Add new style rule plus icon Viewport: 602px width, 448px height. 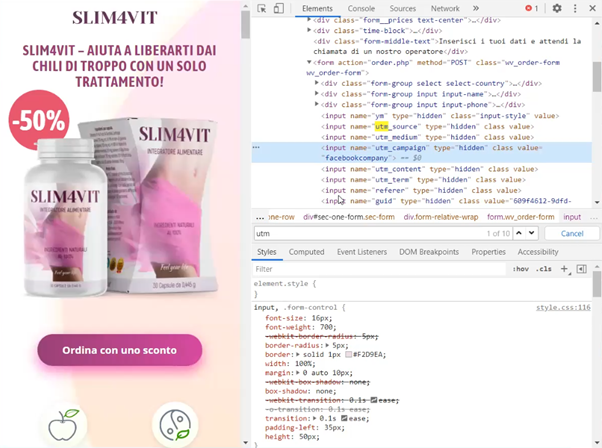(565, 269)
